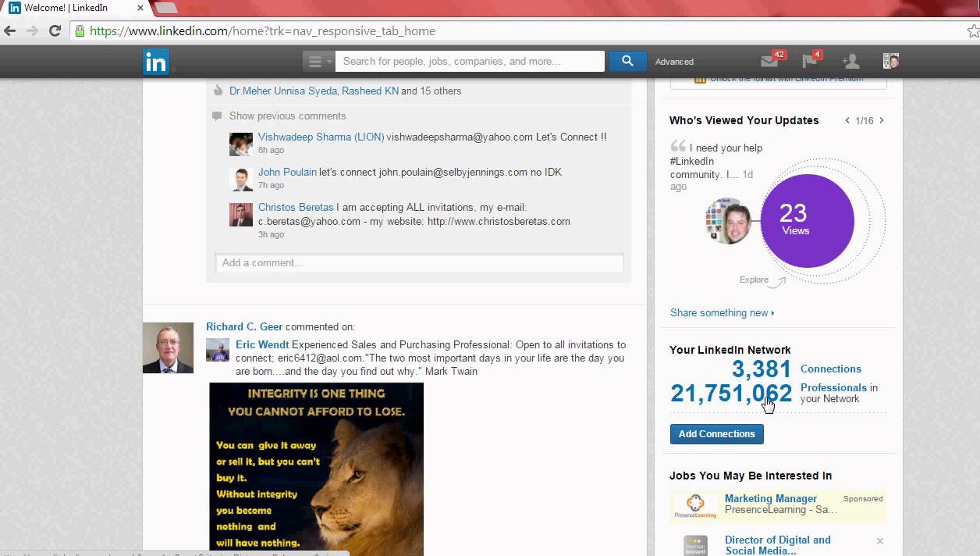Open the lion integrity quote image

(x=316, y=469)
